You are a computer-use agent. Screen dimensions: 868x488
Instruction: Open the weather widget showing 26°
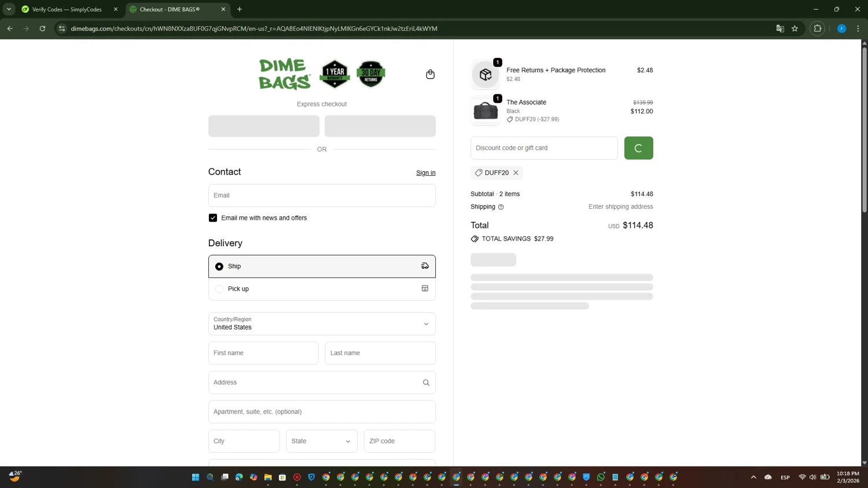(15, 476)
